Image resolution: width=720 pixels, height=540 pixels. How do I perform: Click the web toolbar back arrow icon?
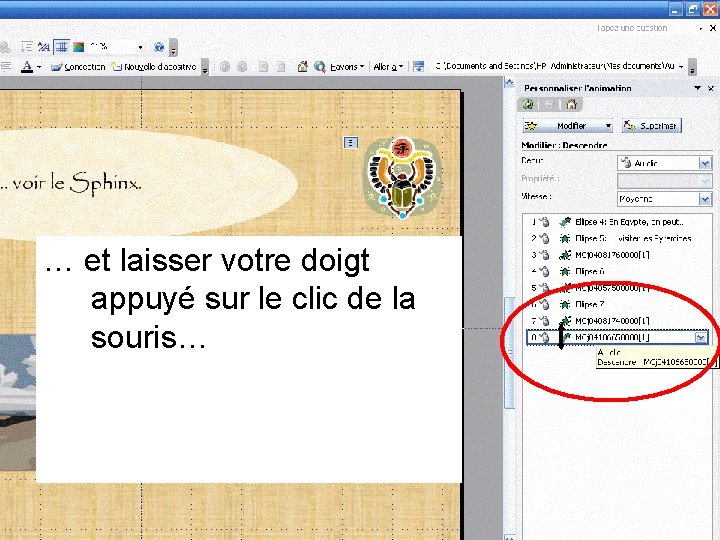[225, 67]
